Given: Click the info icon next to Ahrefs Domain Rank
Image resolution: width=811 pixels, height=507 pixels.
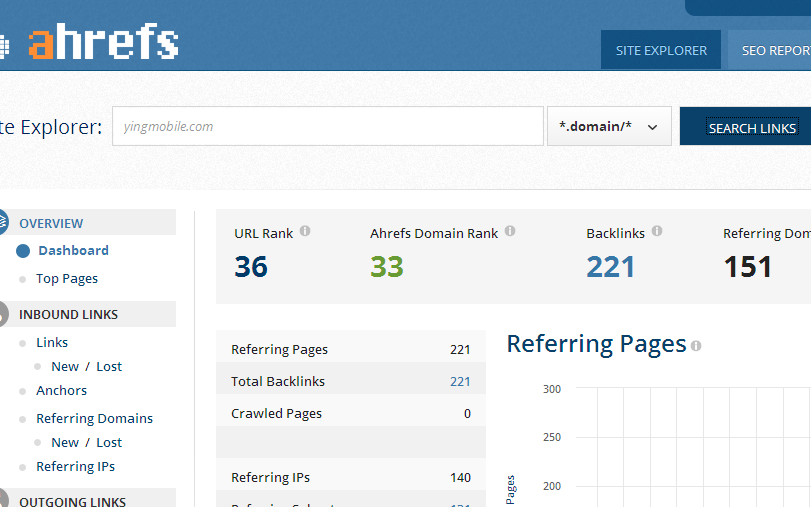Looking at the screenshot, I should click(510, 231).
